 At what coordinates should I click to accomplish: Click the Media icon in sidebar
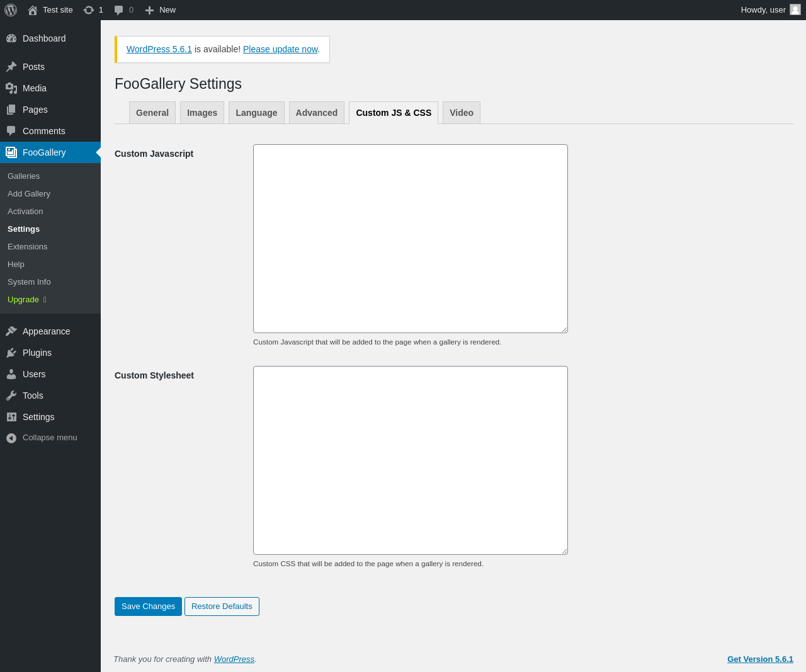coord(11,88)
